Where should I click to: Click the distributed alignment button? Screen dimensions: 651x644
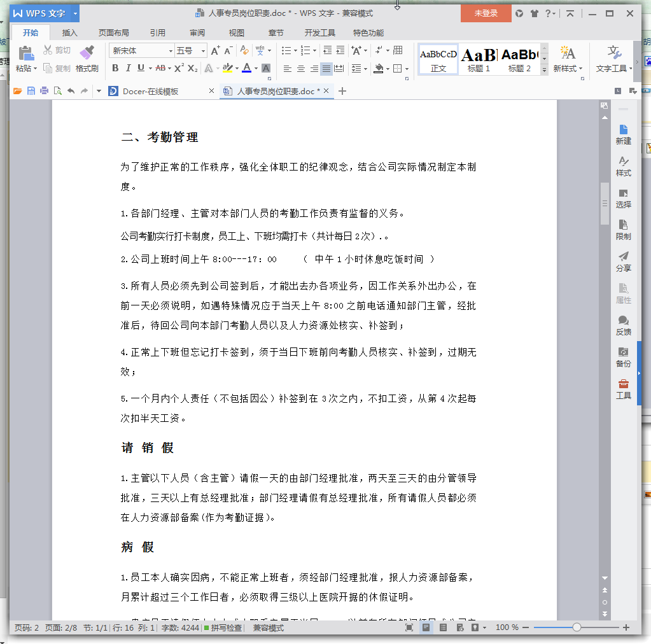[339, 69]
